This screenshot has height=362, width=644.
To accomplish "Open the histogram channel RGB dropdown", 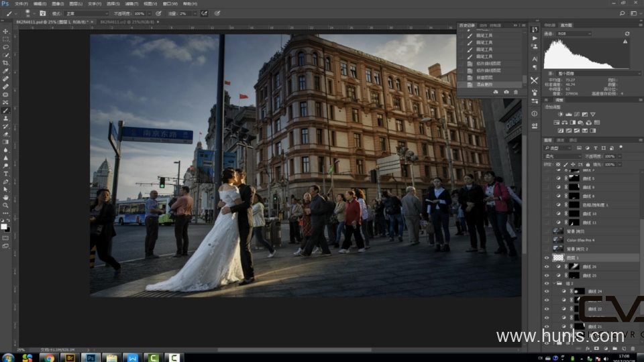I will coord(574,34).
